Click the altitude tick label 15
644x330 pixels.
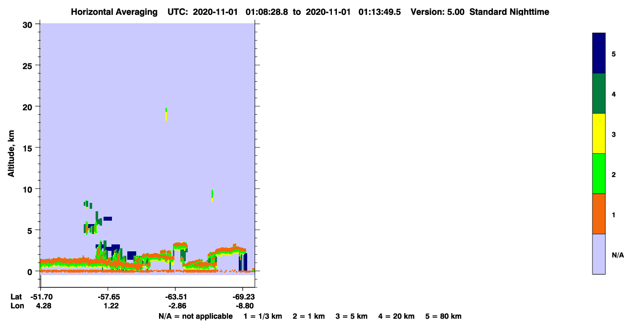pos(29,148)
